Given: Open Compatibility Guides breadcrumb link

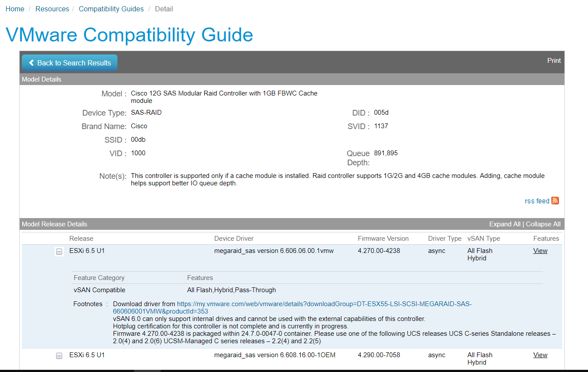Looking at the screenshot, I should (x=111, y=9).
